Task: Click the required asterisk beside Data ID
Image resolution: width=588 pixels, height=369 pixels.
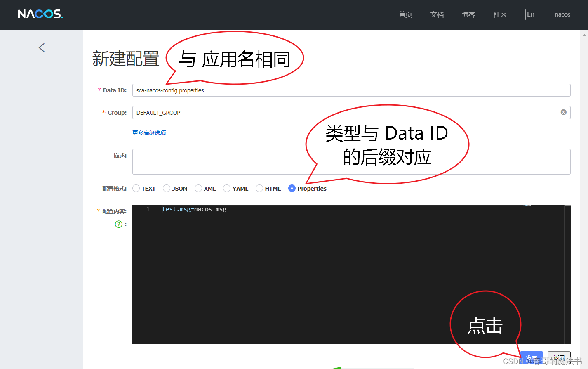Action: coord(99,90)
